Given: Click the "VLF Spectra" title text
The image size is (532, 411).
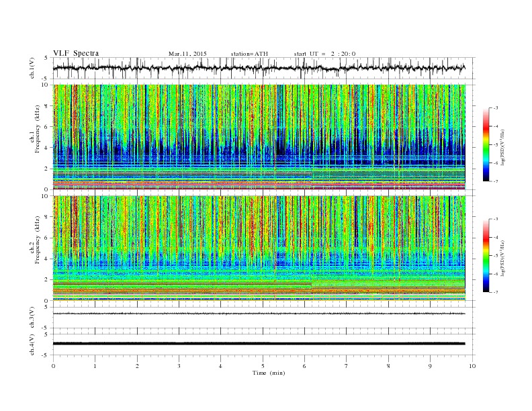Looking at the screenshot, I should (76, 53).
